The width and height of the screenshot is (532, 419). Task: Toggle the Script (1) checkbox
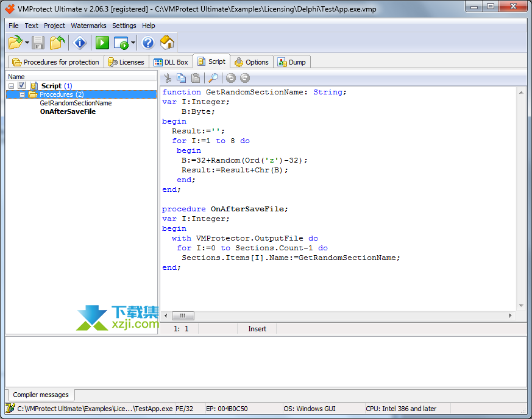point(22,85)
